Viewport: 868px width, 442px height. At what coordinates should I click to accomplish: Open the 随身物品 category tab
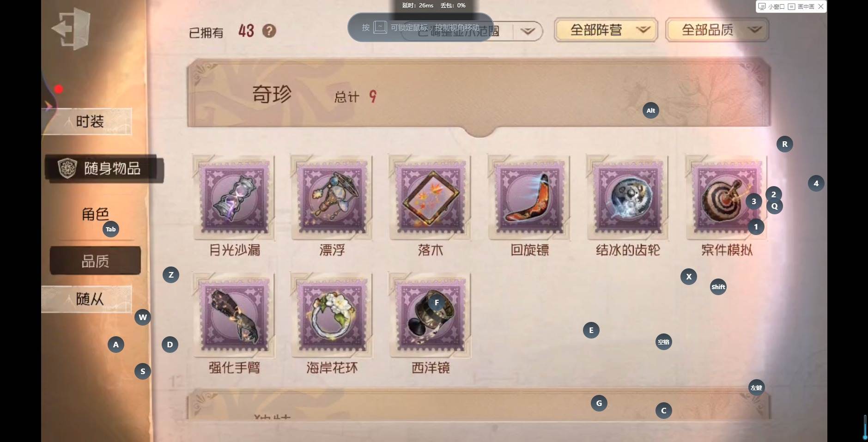point(104,168)
